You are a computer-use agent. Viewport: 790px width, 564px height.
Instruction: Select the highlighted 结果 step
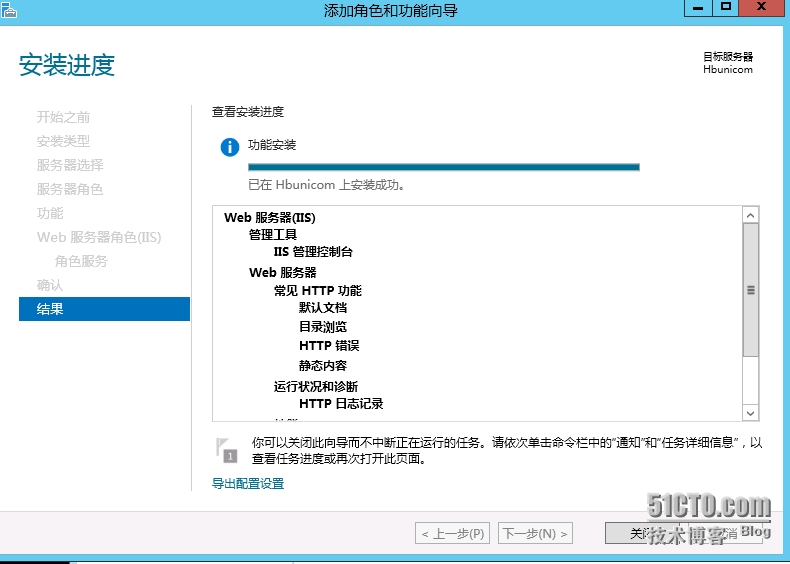(x=104, y=309)
